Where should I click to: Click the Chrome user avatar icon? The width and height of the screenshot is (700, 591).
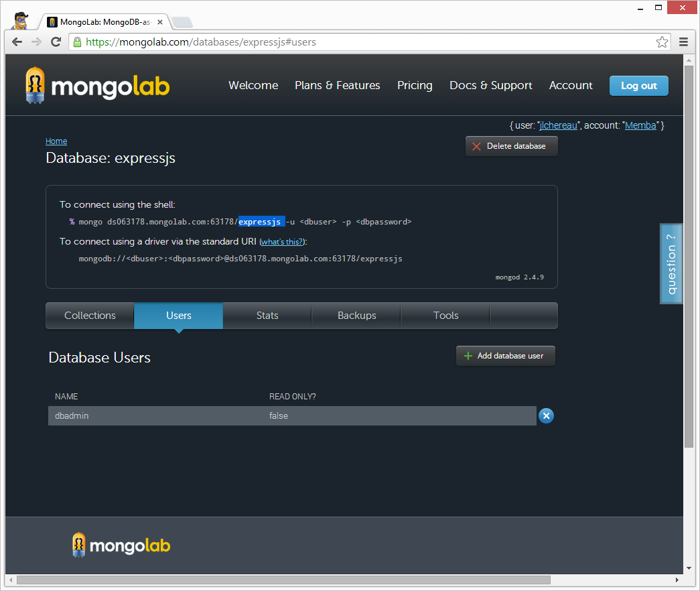[x=21, y=21]
